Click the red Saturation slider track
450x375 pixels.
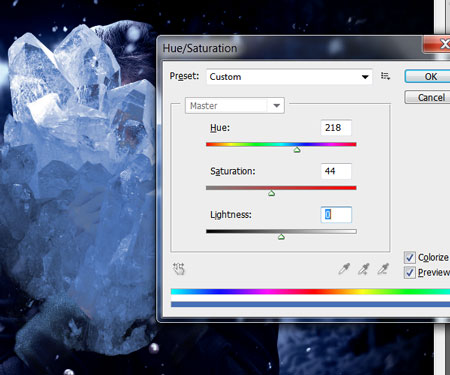point(281,188)
